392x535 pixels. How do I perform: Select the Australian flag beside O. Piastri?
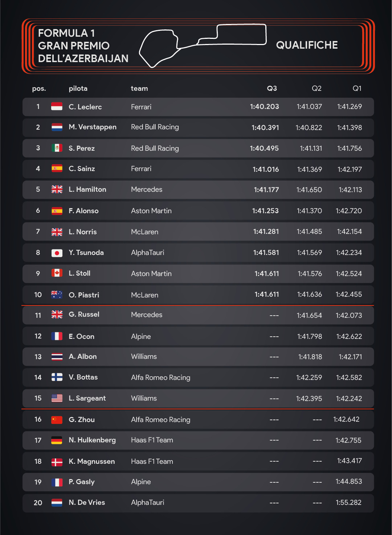coord(57,295)
